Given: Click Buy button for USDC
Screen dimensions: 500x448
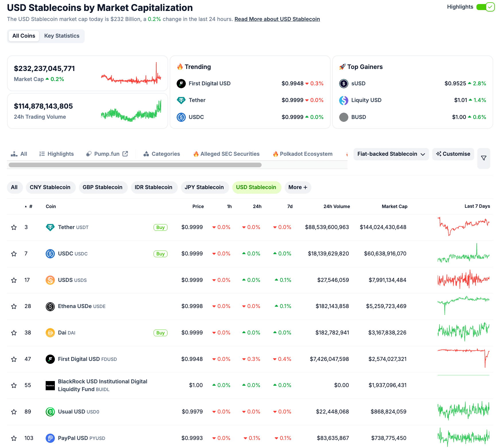Looking at the screenshot, I should pos(161,254).
